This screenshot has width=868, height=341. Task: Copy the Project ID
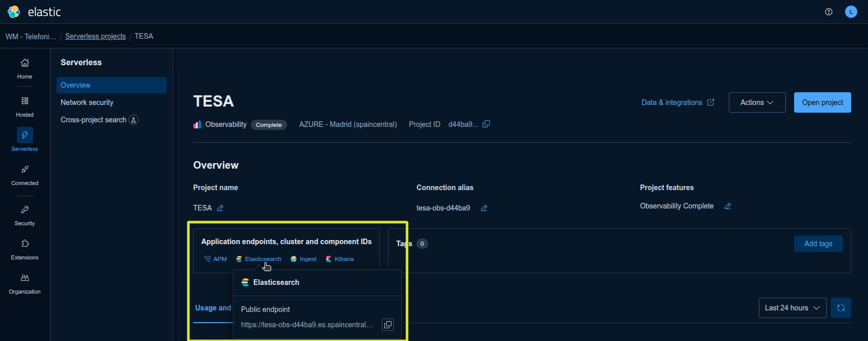486,124
